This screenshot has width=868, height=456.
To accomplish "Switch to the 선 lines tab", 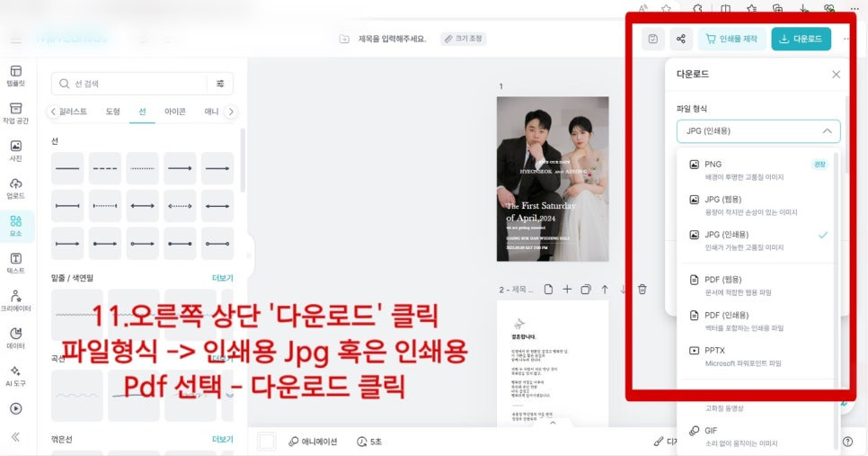I will point(142,112).
